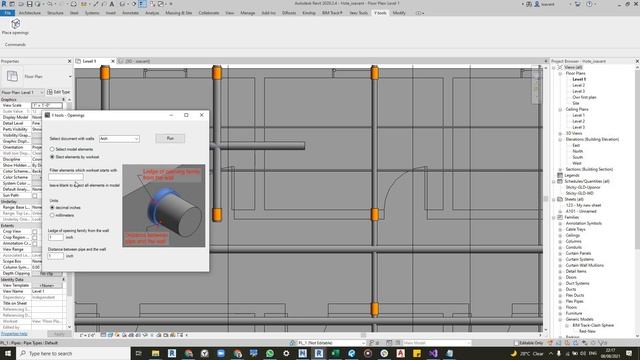Screen dimensions: 640x360
Task: Click the help question mark icon
Action: tap(589, 4)
